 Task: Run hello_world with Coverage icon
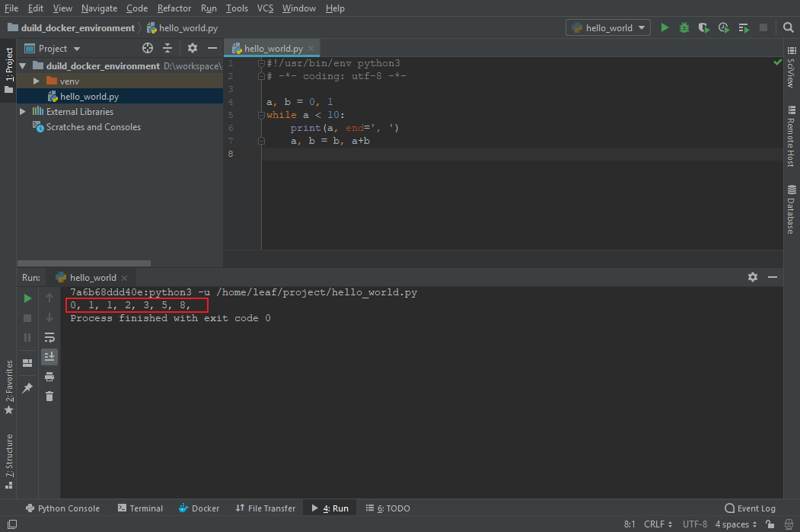703,27
